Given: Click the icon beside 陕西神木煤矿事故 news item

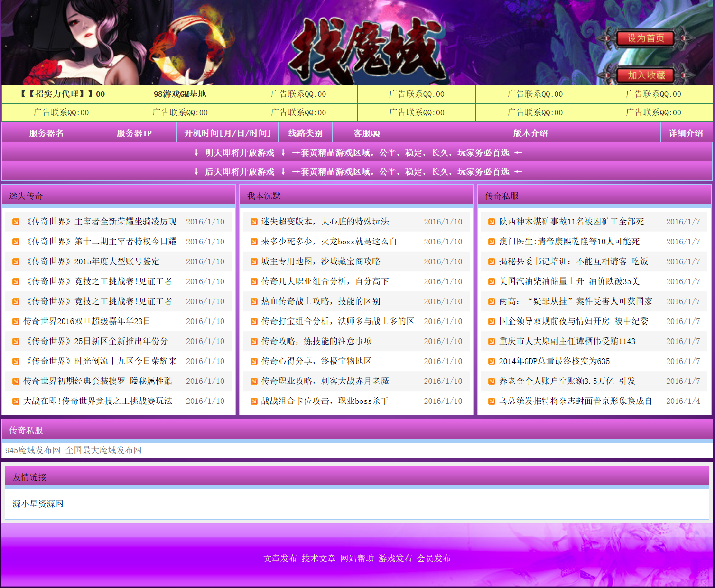Looking at the screenshot, I should 491,221.
